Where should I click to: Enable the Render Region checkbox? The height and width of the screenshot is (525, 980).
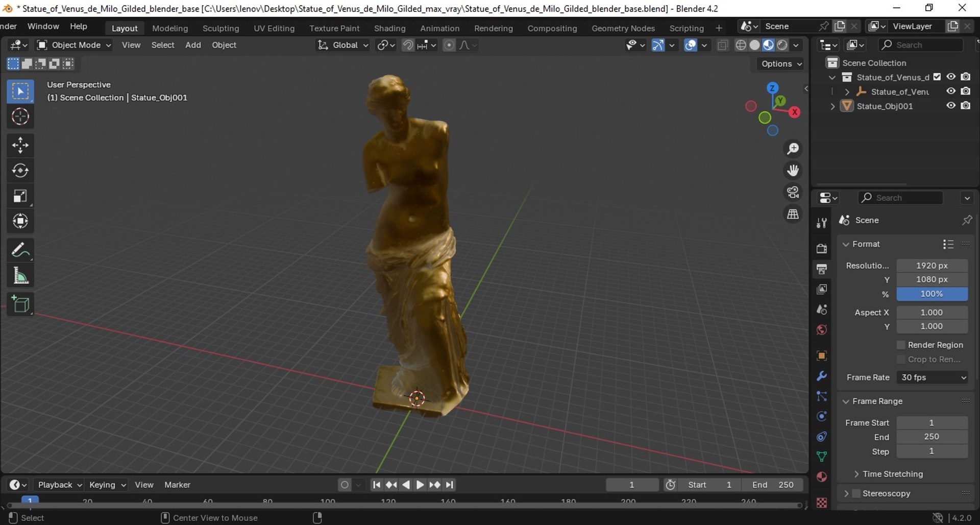[x=901, y=345]
